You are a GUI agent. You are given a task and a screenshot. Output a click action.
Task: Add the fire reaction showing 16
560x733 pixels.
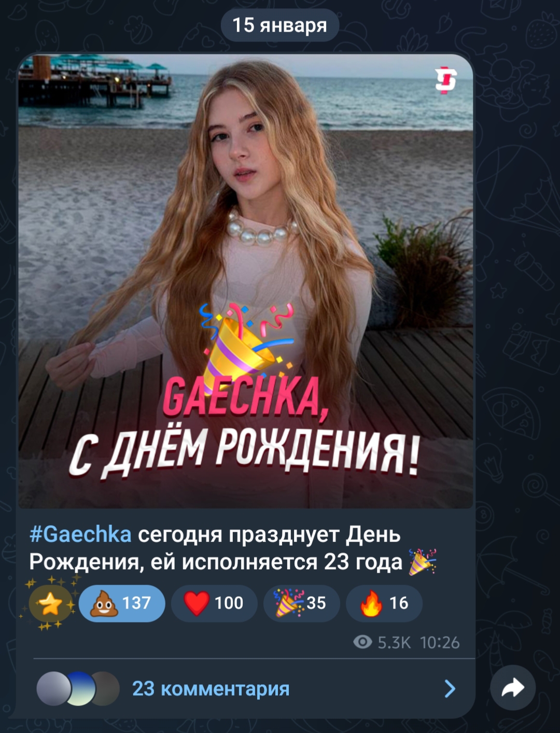point(384,603)
